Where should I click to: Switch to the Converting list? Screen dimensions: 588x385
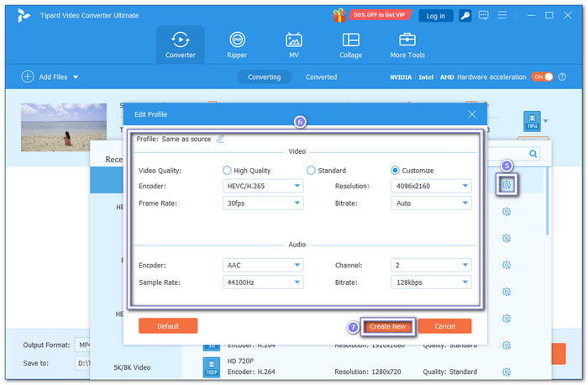tap(264, 77)
